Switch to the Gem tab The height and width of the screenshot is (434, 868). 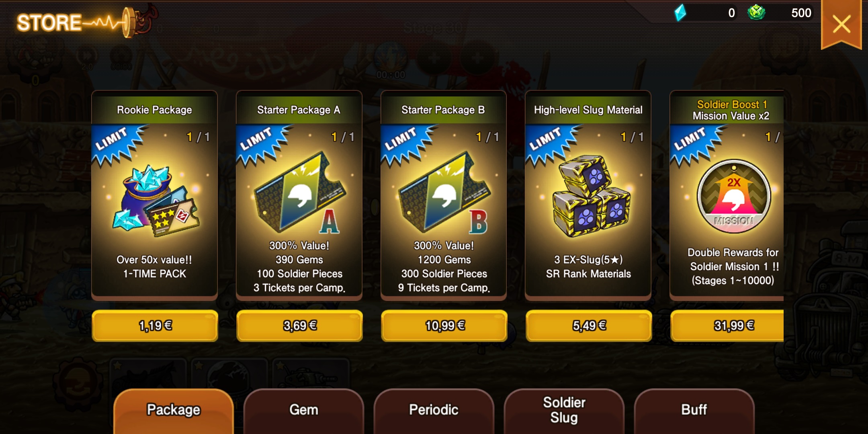click(x=304, y=411)
